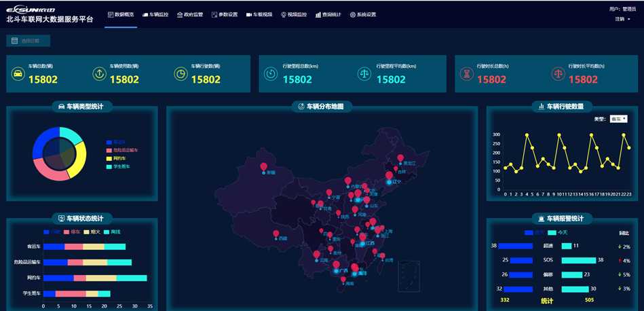The image size is (644, 311).
Task: Select the 辽宁 map pin
Action: [389, 176]
